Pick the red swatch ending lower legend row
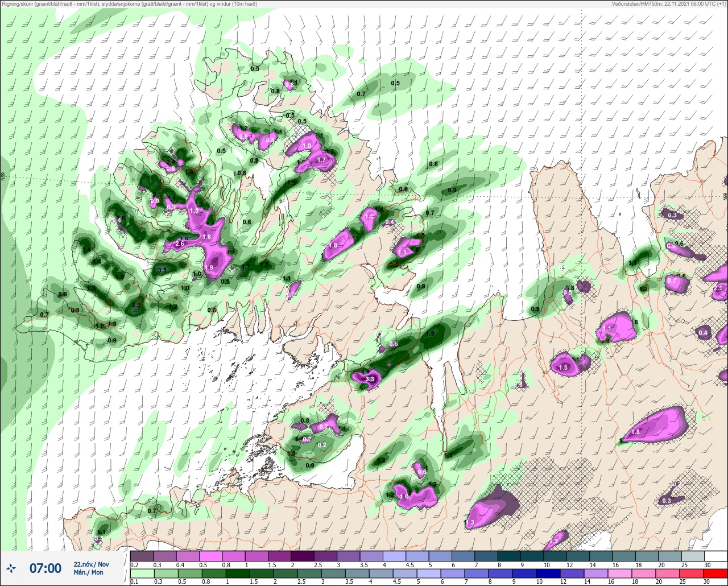This screenshot has height=586, width=728. [715, 573]
